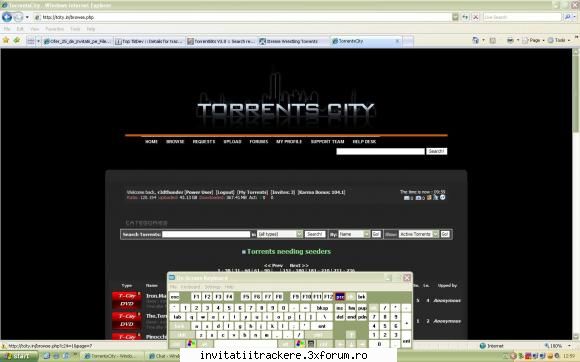Viewport: 580px width, 362px height.
Task: Switch to the Browse Wrestling Torrents tab
Action: coord(293,41)
